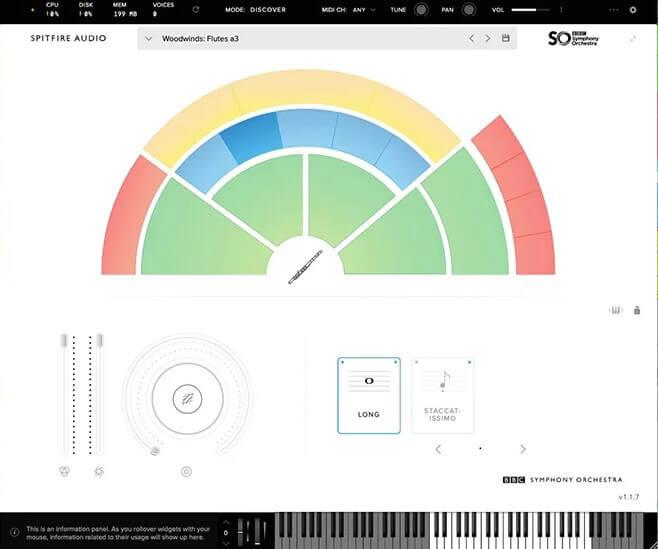Click the center button of the large knob
The width and height of the screenshot is (658, 549).
point(187,399)
